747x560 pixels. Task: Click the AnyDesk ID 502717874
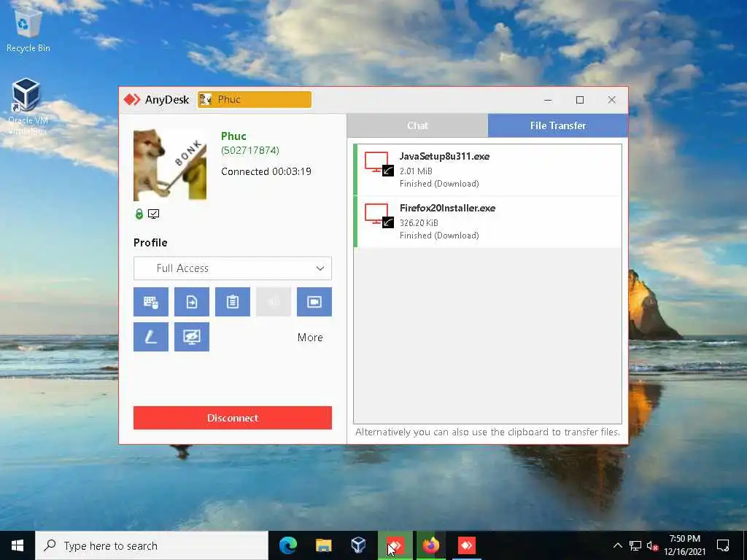point(250,150)
